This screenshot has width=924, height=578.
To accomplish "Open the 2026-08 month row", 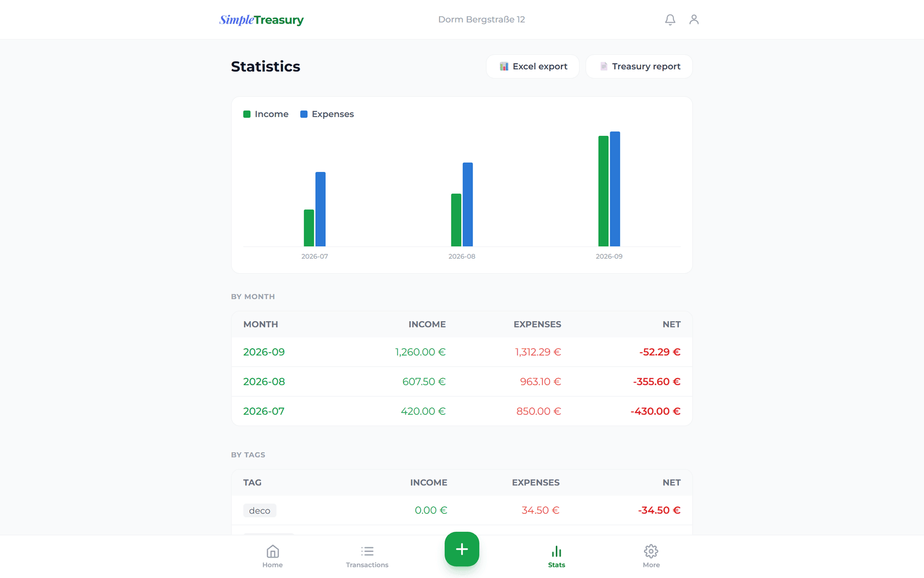I will pyautogui.click(x=462, y=381).
